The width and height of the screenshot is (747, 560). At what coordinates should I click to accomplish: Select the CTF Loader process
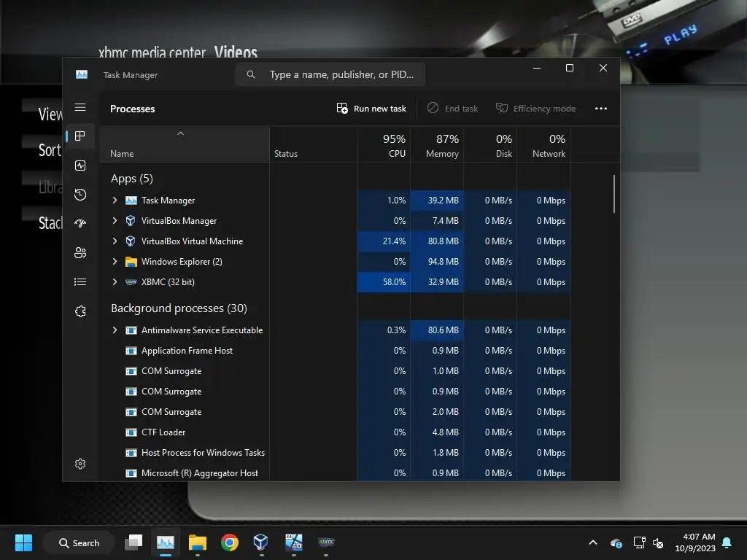334,432
